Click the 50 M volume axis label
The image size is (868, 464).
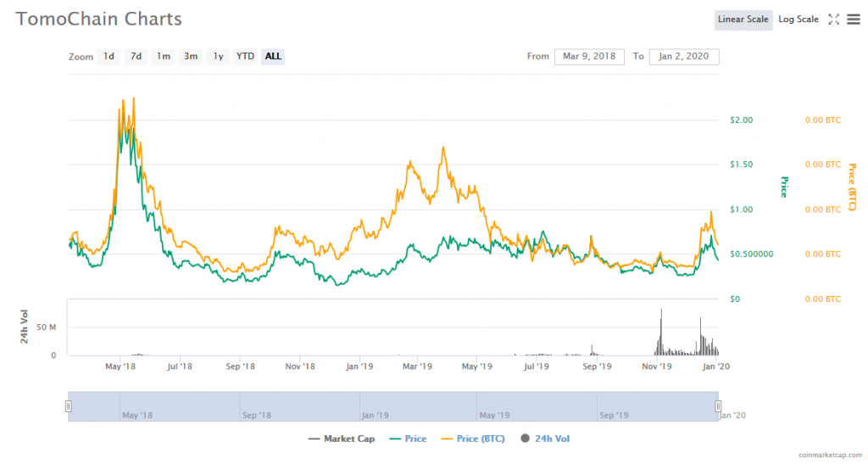[47, 327]
